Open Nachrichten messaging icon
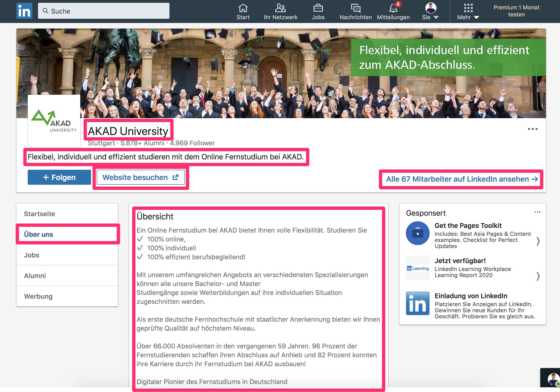Viewport: 560px width, 392px height. click(x=356, y=8)
